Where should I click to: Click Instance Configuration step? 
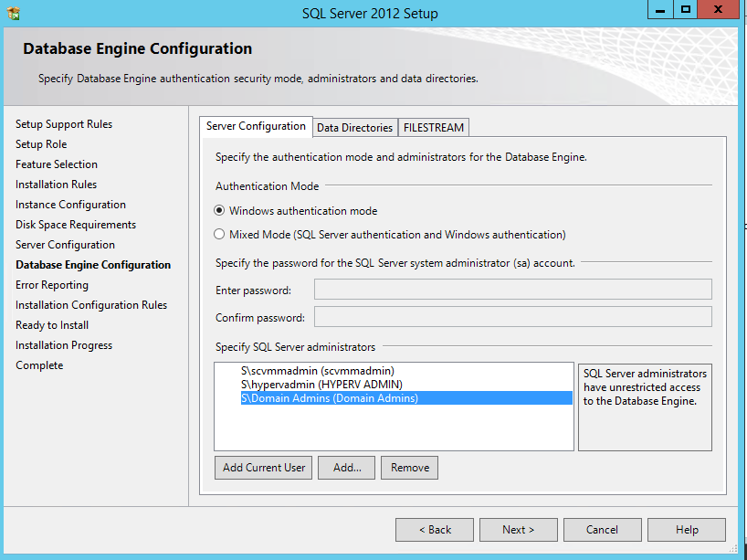70,205
